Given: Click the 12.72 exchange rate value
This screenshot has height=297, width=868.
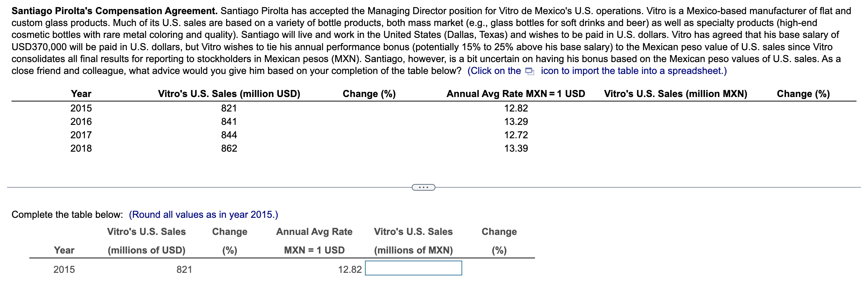Looking at the screenshot, I should point(516,135).
